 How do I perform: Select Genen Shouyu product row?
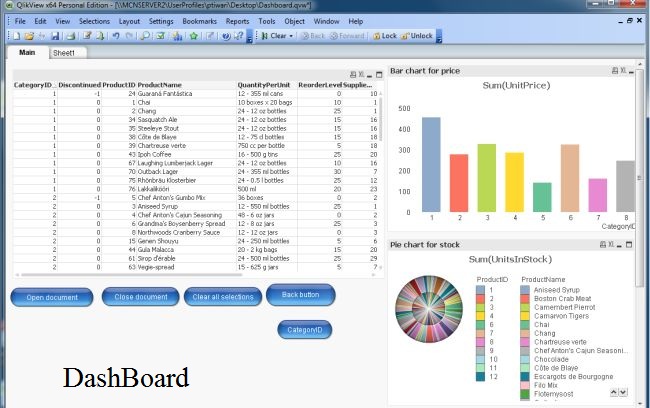point(197,241)
